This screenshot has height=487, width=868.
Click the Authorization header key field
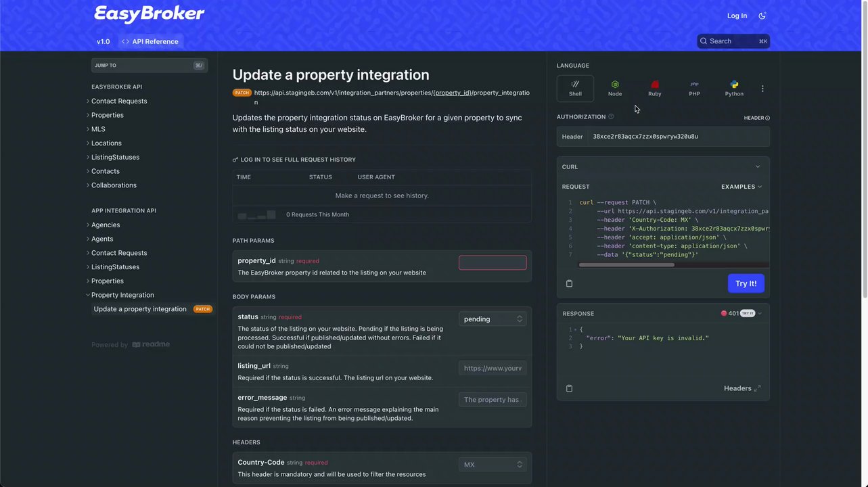tap(679, 137)
